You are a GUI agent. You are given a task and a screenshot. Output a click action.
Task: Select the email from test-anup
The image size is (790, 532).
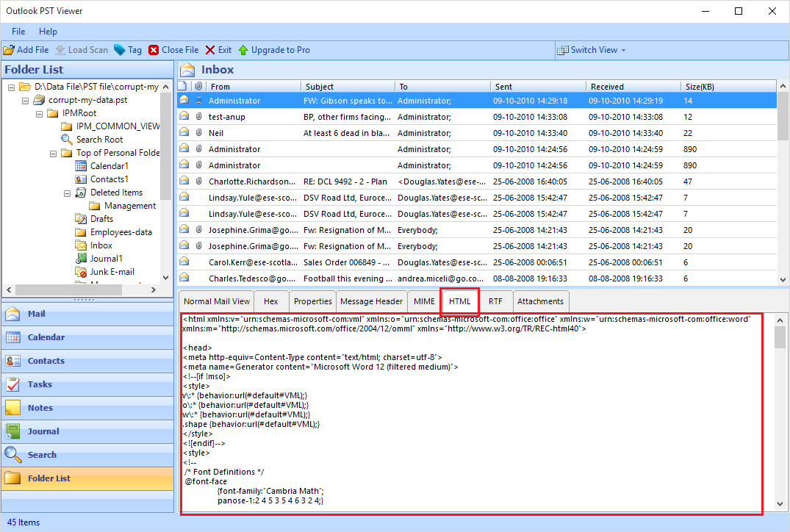[477, 117]
